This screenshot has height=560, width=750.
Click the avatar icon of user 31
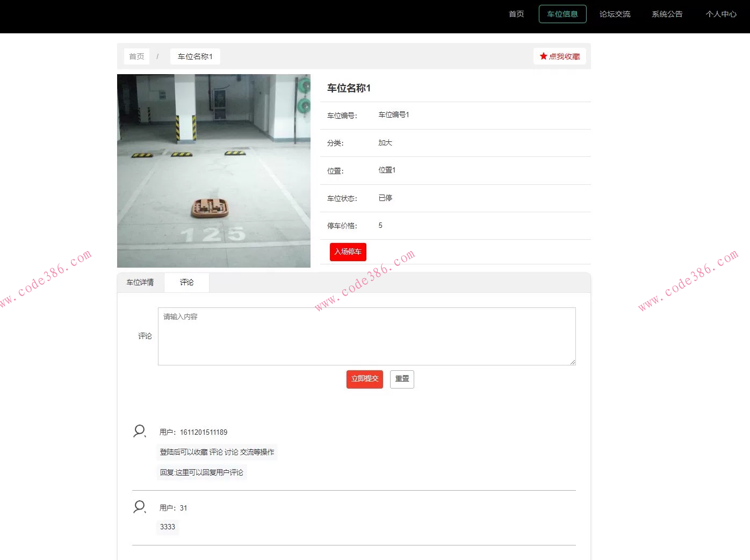point(139,507)
